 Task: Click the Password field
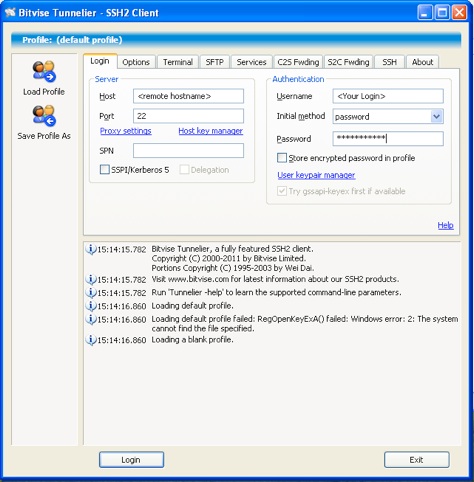point(388,138)
